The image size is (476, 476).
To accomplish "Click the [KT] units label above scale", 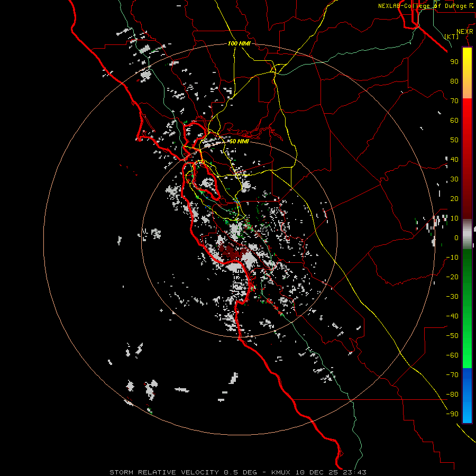I will (452, 36).
